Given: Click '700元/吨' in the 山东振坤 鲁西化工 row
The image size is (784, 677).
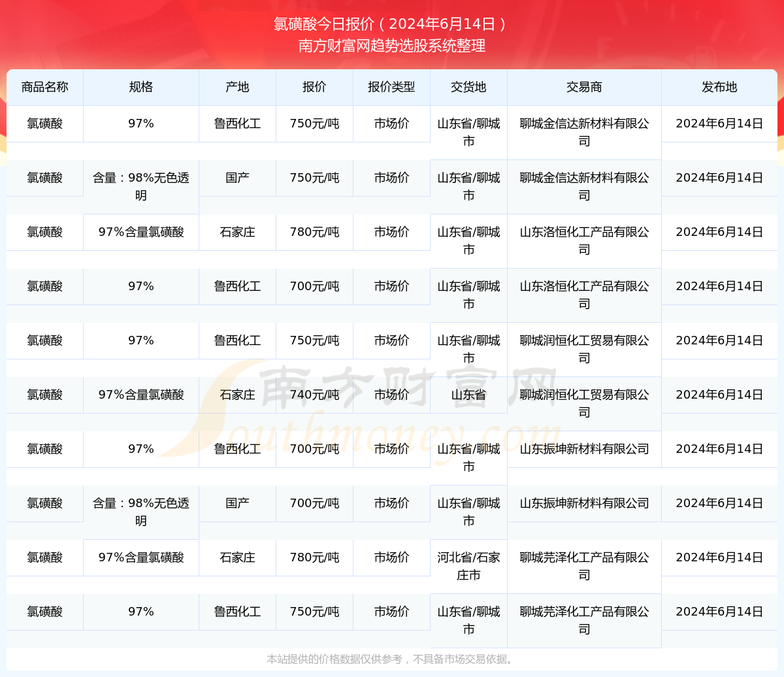Looking at the screenshot, I should point(314,449).
